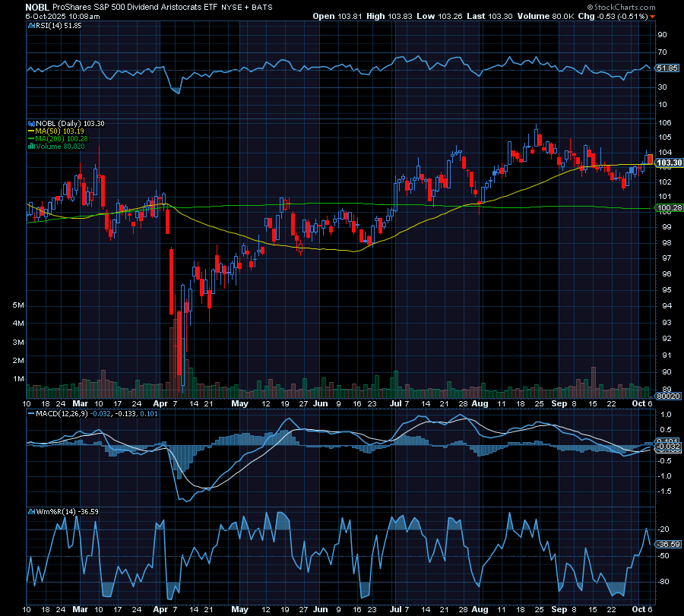Select the MA(50) yellow line marker
The height and width of the screenshot is (616, 684).
pyautogui.click(x=31, y=131)
